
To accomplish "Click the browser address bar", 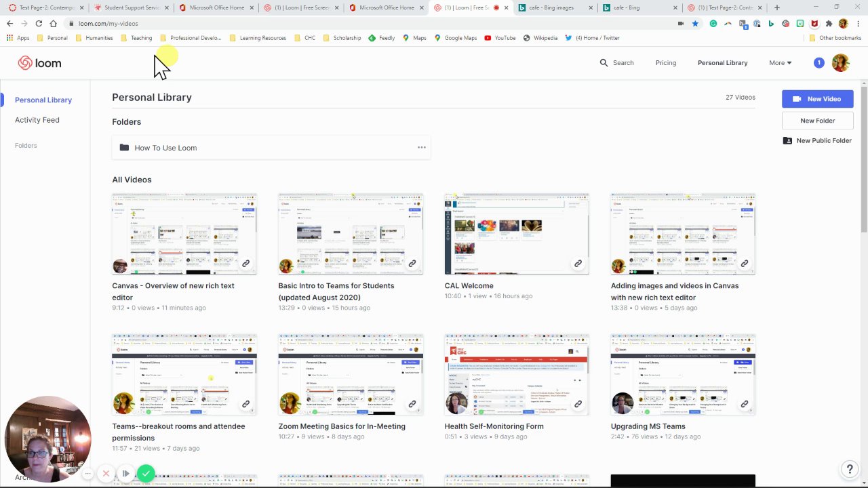I will [373, 23].
